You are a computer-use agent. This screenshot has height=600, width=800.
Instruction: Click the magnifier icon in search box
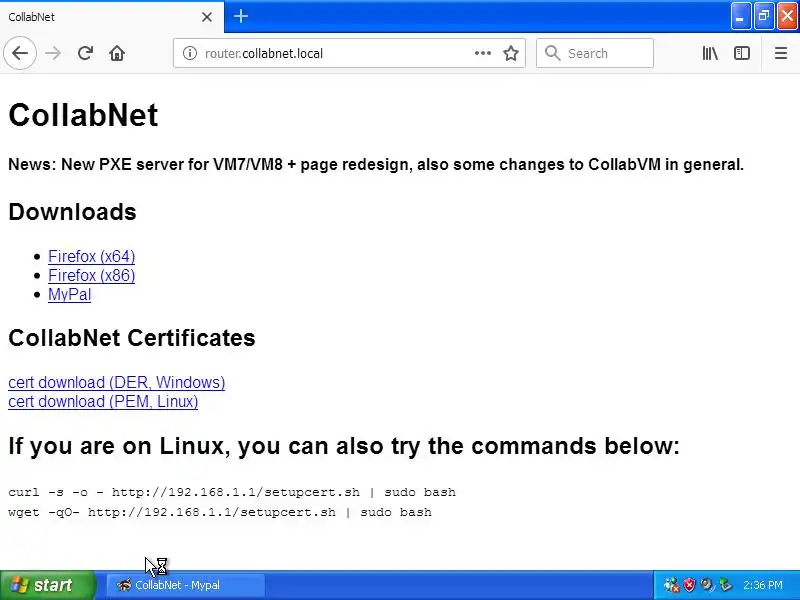[552, 53]
